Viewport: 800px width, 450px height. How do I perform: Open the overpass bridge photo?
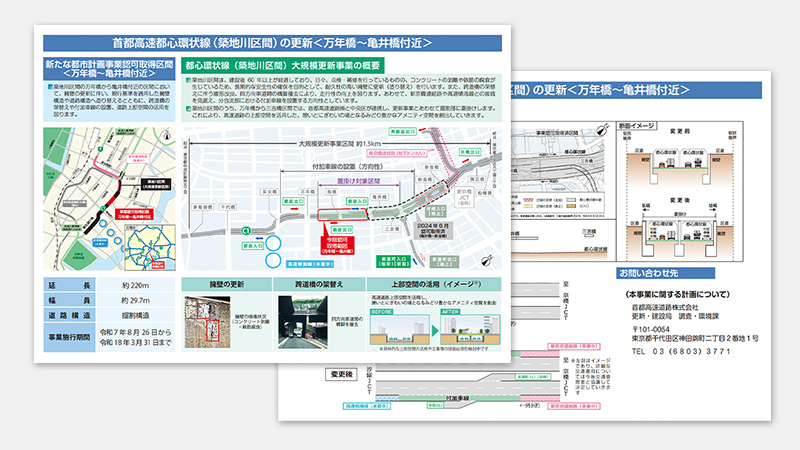(303, 321)
